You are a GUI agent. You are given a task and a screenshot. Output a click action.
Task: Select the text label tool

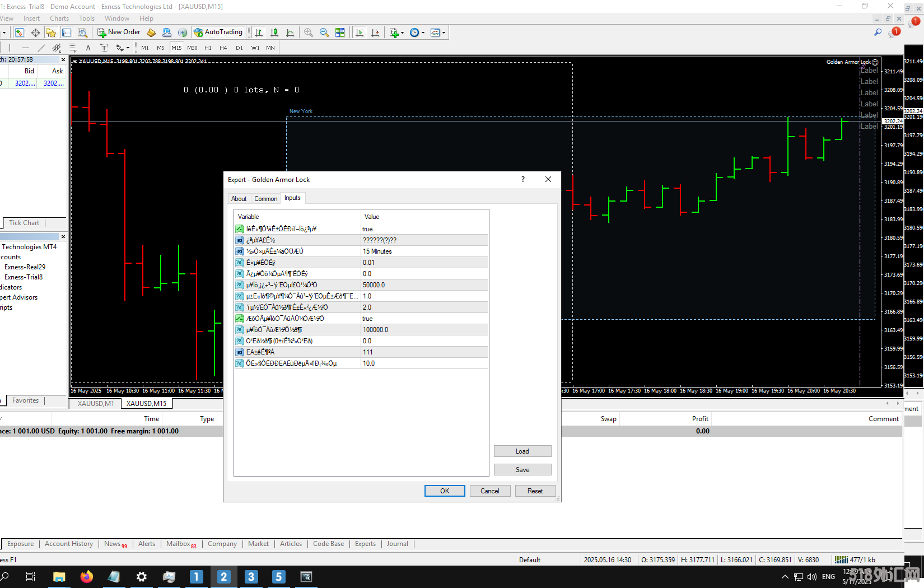click(104, 48)
